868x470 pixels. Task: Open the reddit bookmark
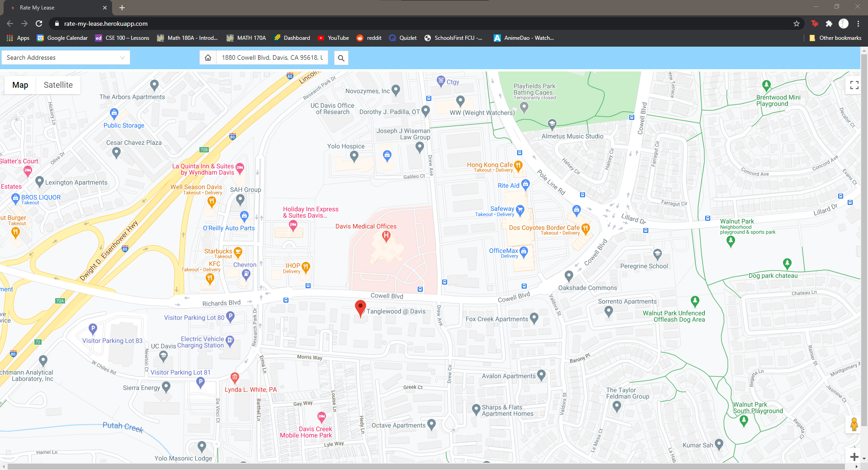tap(369, 38)
